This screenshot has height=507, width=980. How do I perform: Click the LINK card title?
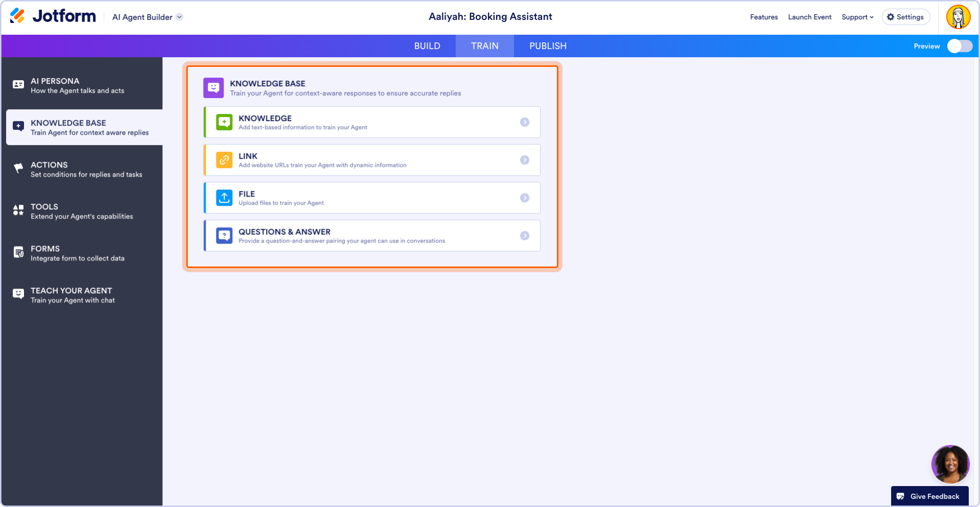(248, 156)
